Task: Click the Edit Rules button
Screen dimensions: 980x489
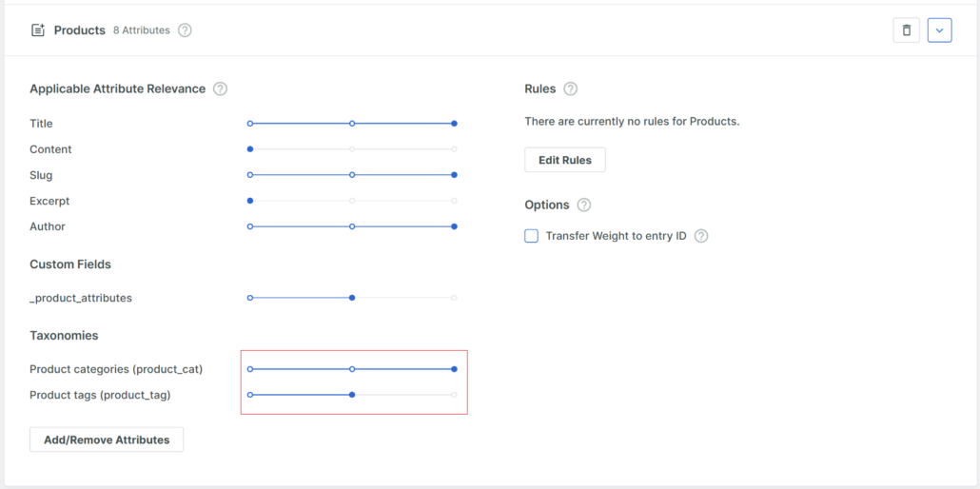Action: click(x=565, y=160)
